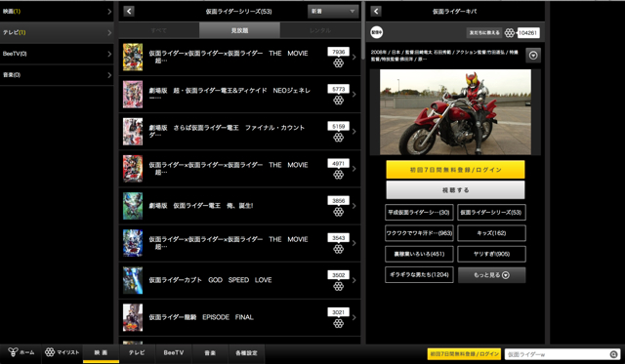Click the flower favorite icon under count 7936
Screen dimensions: 625x364
(x=339, y=62)
